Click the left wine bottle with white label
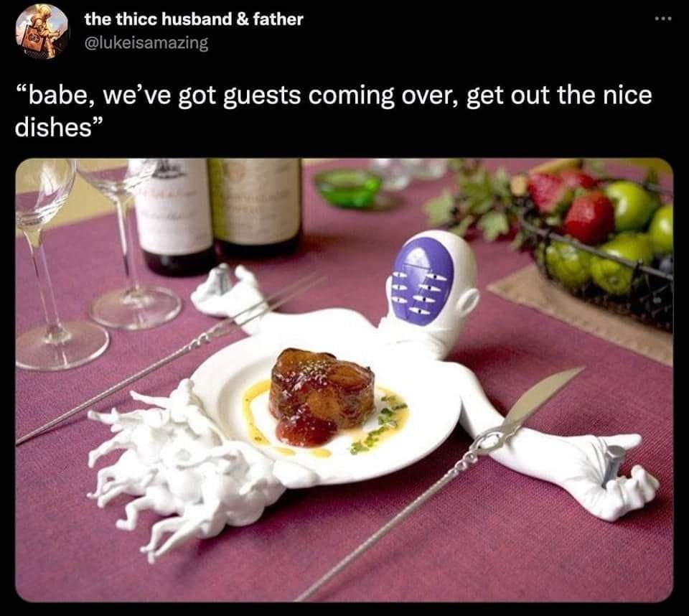Viewport: 689px width, 616px height. (174, 217)
